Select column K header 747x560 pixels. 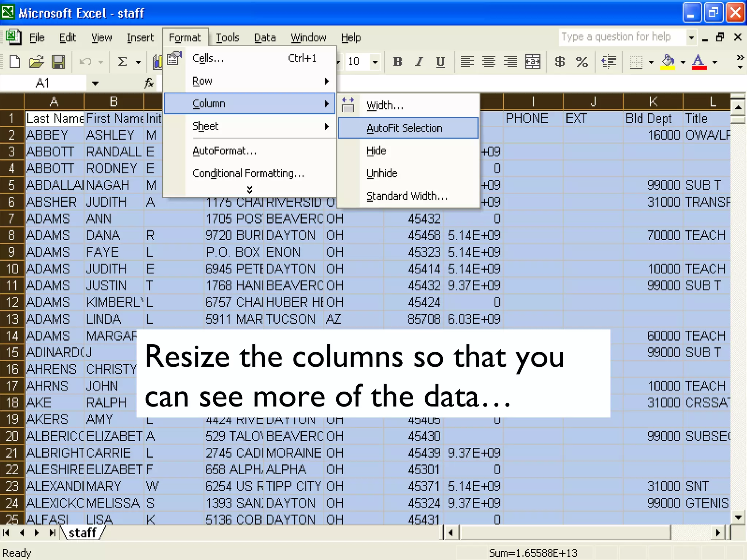(653, 102)
